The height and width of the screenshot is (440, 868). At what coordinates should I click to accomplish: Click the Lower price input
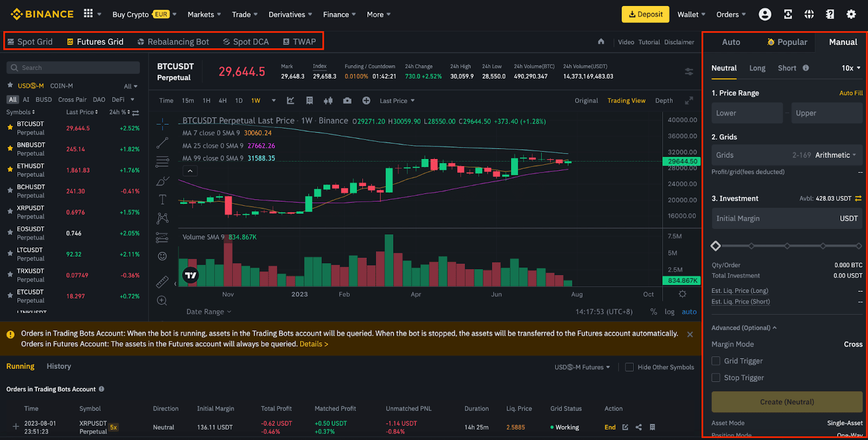747,113
